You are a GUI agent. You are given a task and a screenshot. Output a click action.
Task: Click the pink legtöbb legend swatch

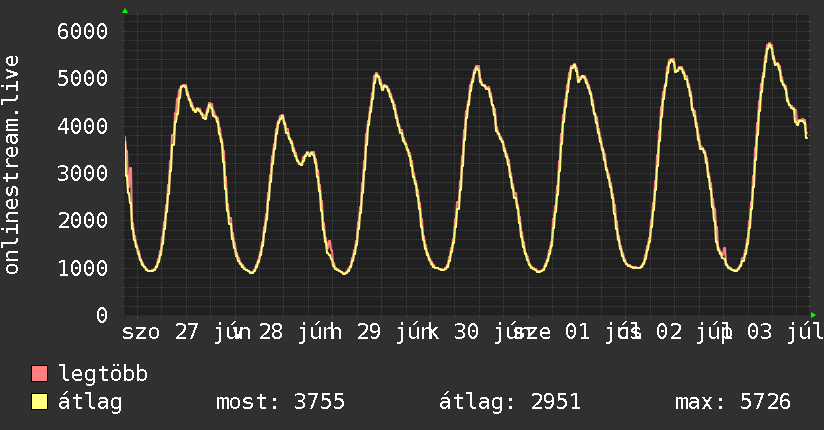[x=39, y=374]
